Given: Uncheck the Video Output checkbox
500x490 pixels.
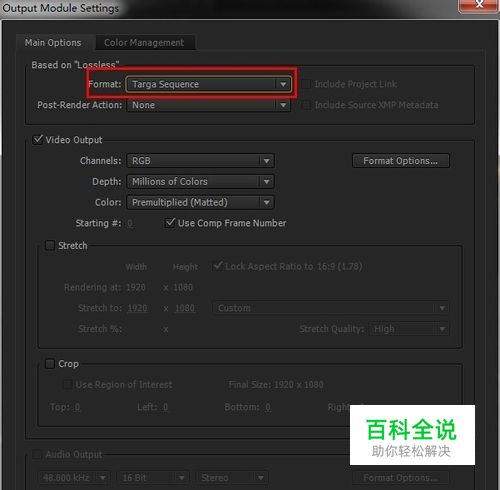Looking at the screenshot, I should 38,139.
